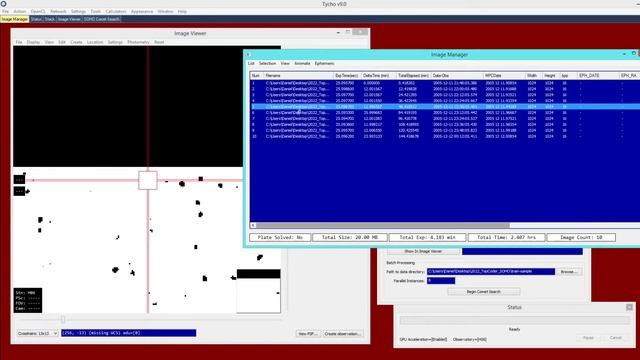This screenshot has width=640, height=360.
Task: Click Begin Comet Search button
Action: pos(484,291)
